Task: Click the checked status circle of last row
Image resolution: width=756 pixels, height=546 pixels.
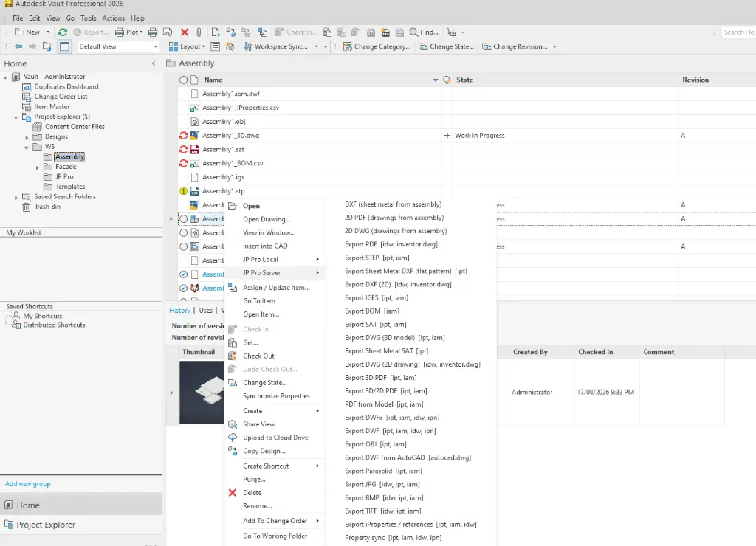Action: [x=184, y=288]
